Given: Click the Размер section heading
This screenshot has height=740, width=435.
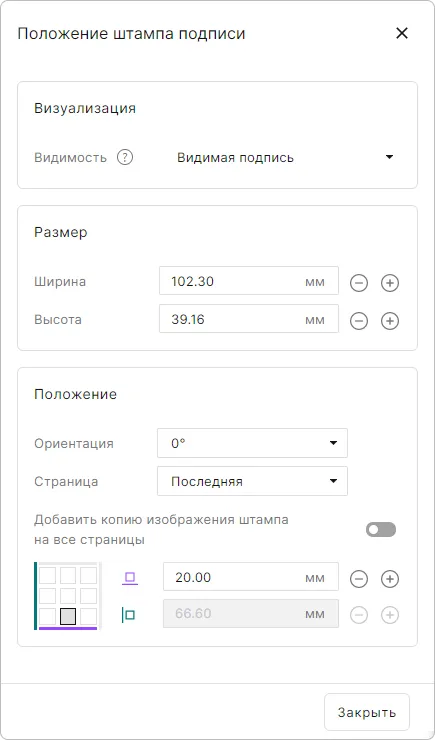Looking at the screenshot, I should click(60, 233).
